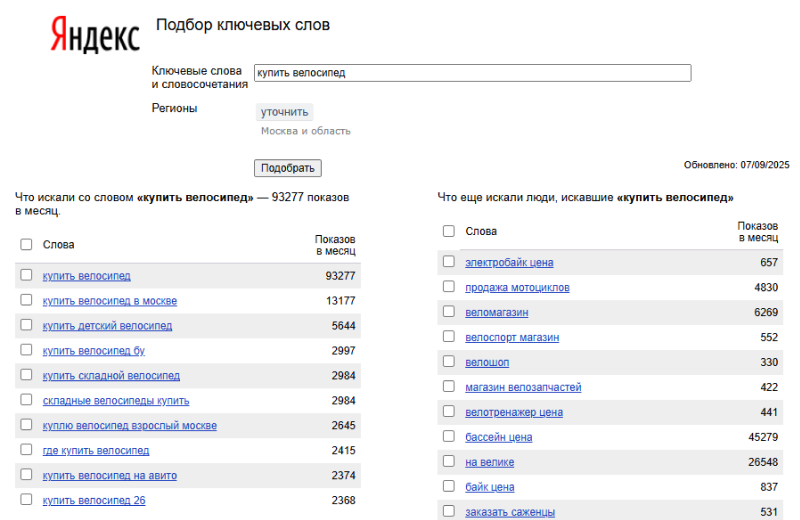
Task: Check the box for купить велосипед в москве
Action: click(26, 300)
